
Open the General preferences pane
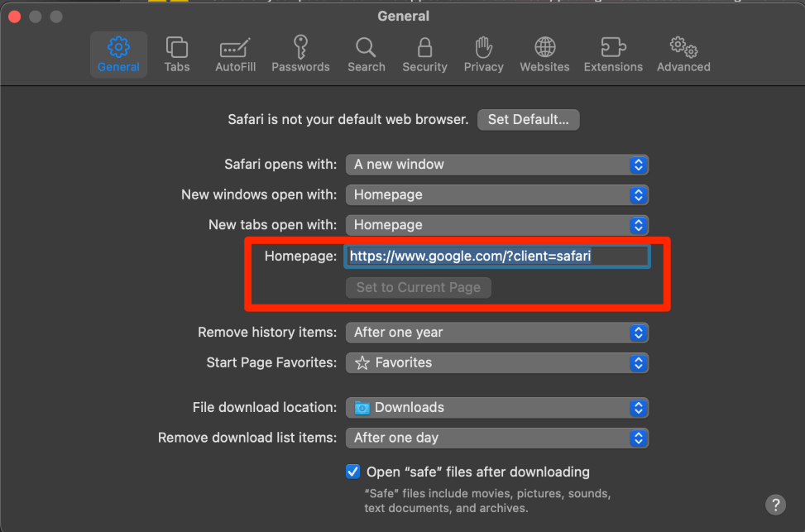coord(118,55)
